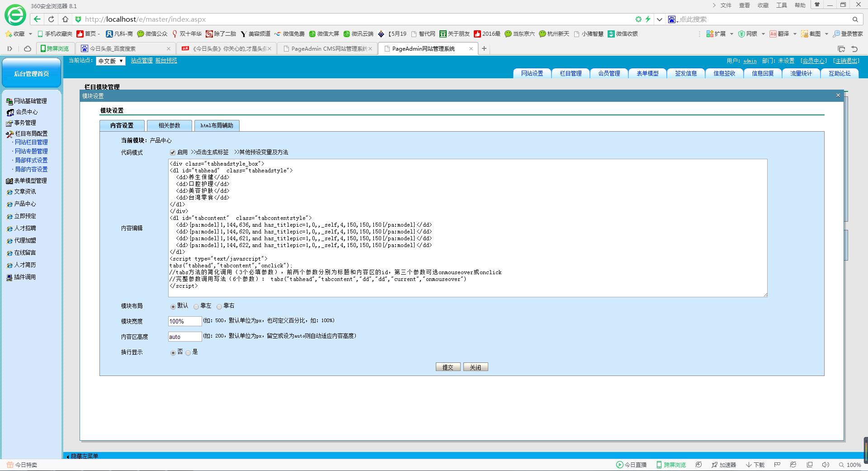
Task: Click 加速器 rocket icon in status bar
Action: (x=723, y=465)
